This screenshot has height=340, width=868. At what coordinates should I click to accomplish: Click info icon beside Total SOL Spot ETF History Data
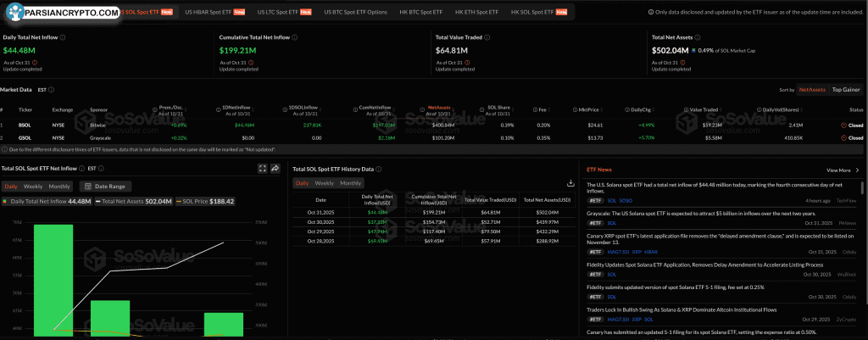tap(379, 169)
